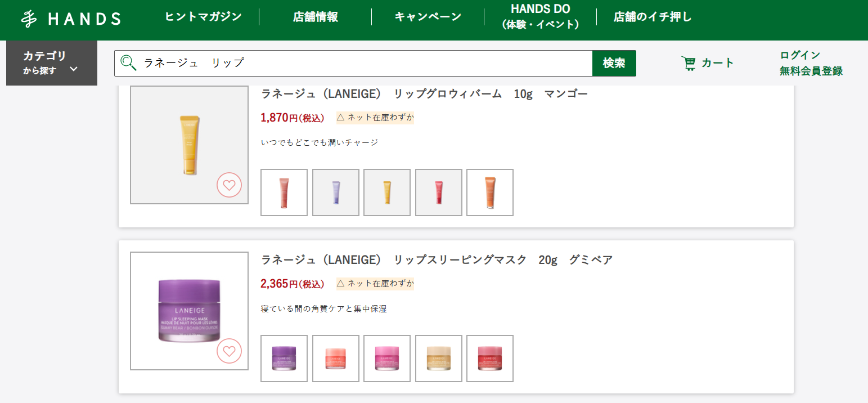Select the hot pink jar sleeping mask variant

(x=387, y=359)
